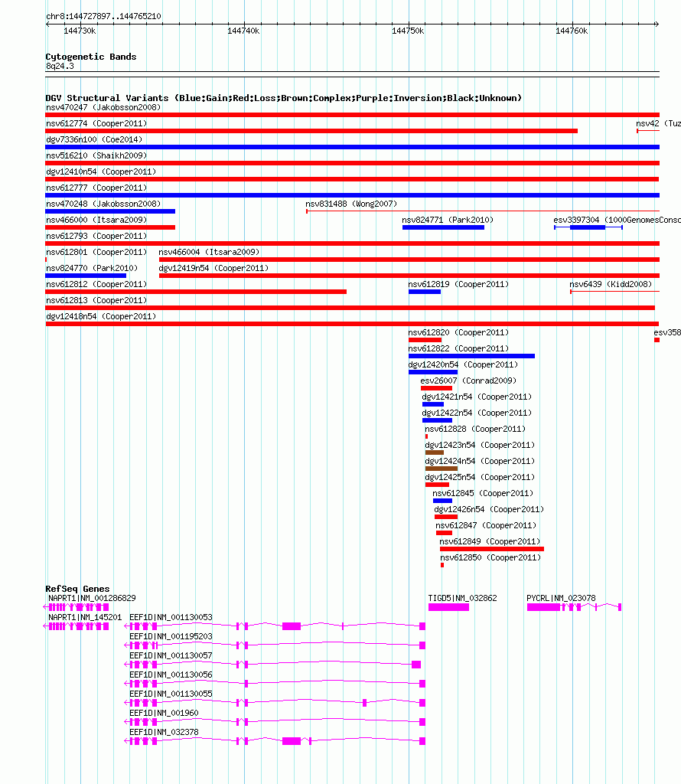Select complex variant dgv12424n54 (Cooper2011)
681x784 pixels.
(x=480, y=460)
